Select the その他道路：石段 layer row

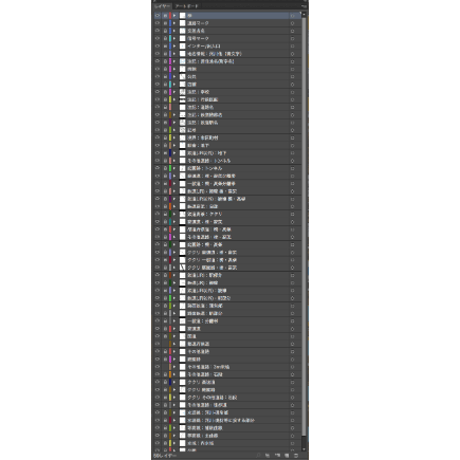[227, 374]
